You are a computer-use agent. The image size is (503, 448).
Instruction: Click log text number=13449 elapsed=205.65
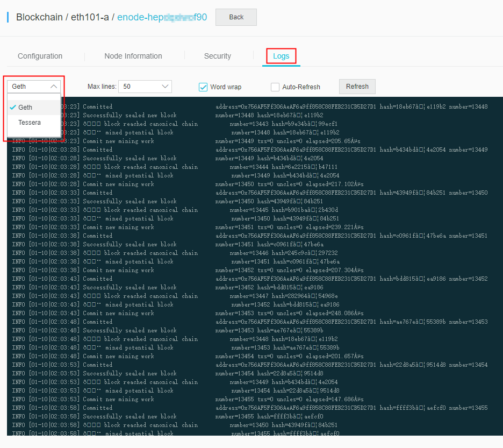click(x=288, y=141)
